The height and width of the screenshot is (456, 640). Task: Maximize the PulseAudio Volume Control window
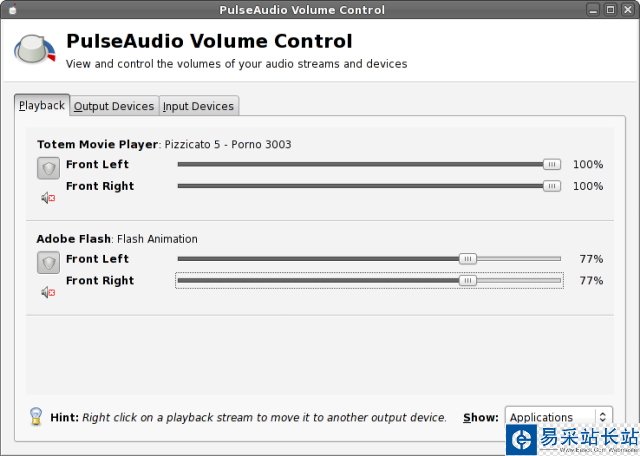(609, 9)
